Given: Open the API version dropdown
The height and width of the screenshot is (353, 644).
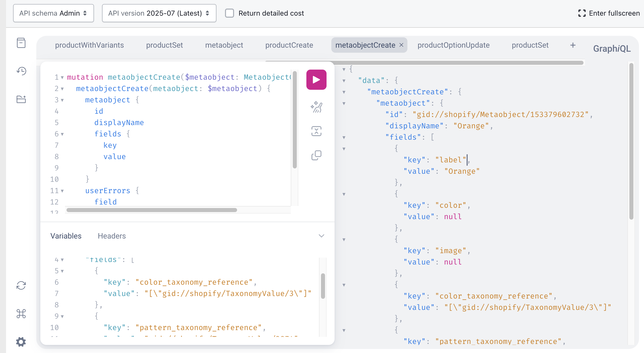Looking at the screenshot, I should pos(159,13).
